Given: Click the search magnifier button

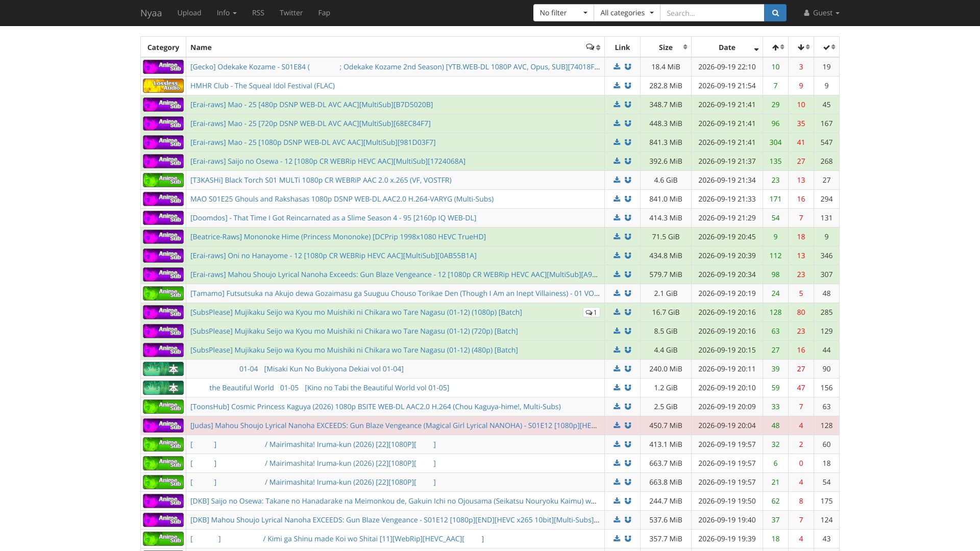Looking at the screenshot, I should [x=775, y=13].
